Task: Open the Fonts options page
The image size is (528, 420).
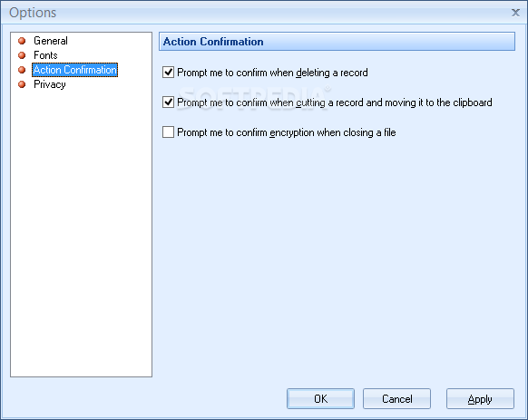Action: [45, 55]
